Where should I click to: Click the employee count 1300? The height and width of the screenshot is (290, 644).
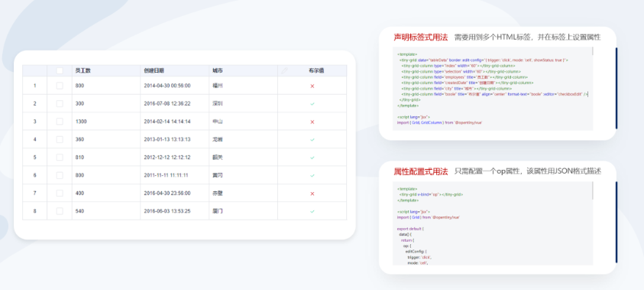[x=81, y=122]
